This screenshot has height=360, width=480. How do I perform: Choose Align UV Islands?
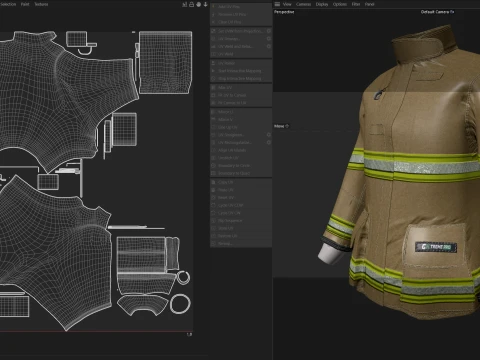pos(241,150)
